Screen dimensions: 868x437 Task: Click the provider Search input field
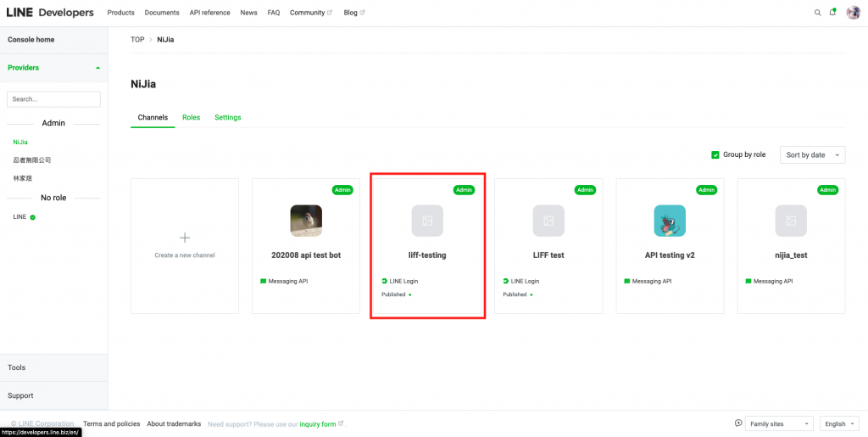tap(53, 99)
